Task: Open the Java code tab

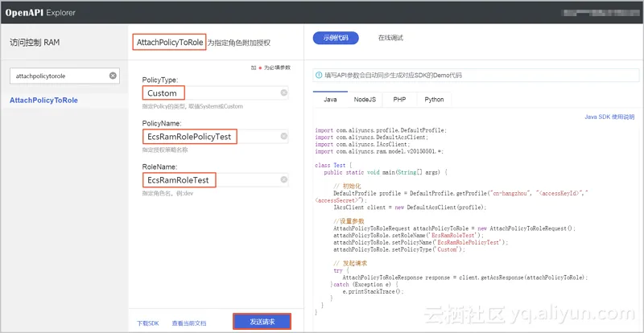Action: [x=330, y=100]
